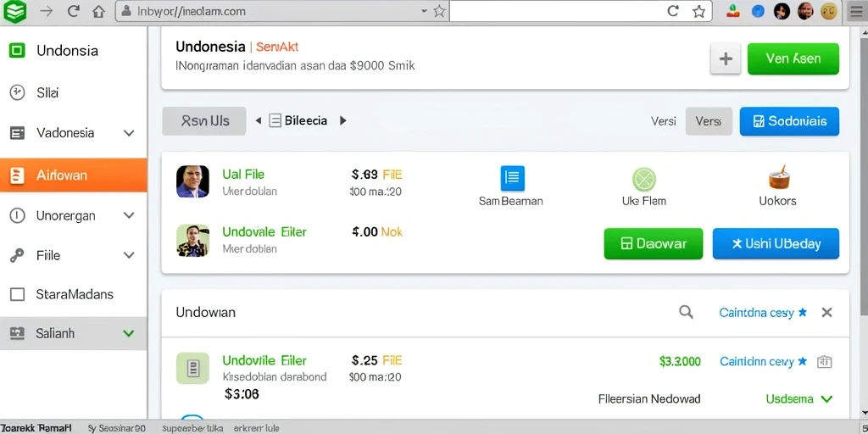The width and height of the screenshot is (868, 434).
Task: Click the gift icon beside Caintidnn cevy
Action: point(825,361)
